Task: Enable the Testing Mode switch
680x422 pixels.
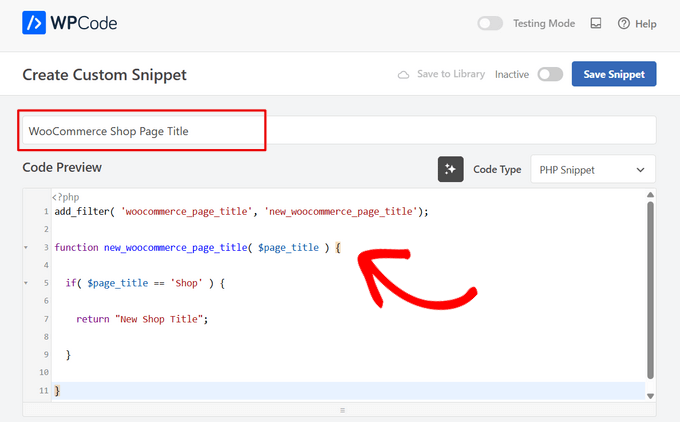Action: point(490,23)
